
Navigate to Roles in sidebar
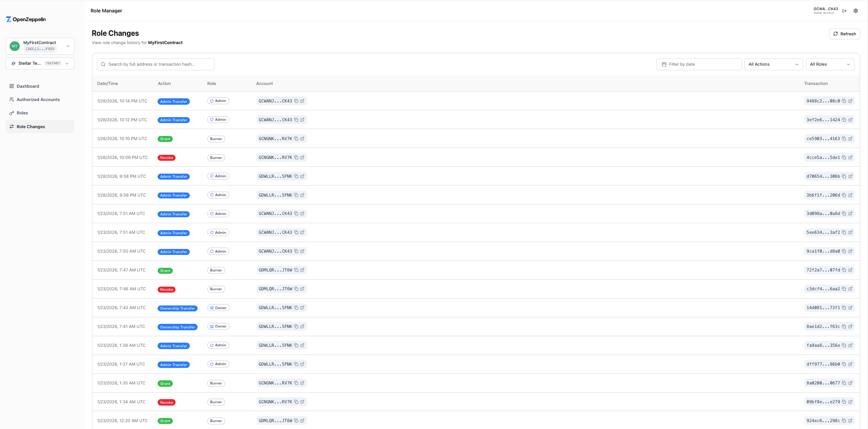click(23, 113)
